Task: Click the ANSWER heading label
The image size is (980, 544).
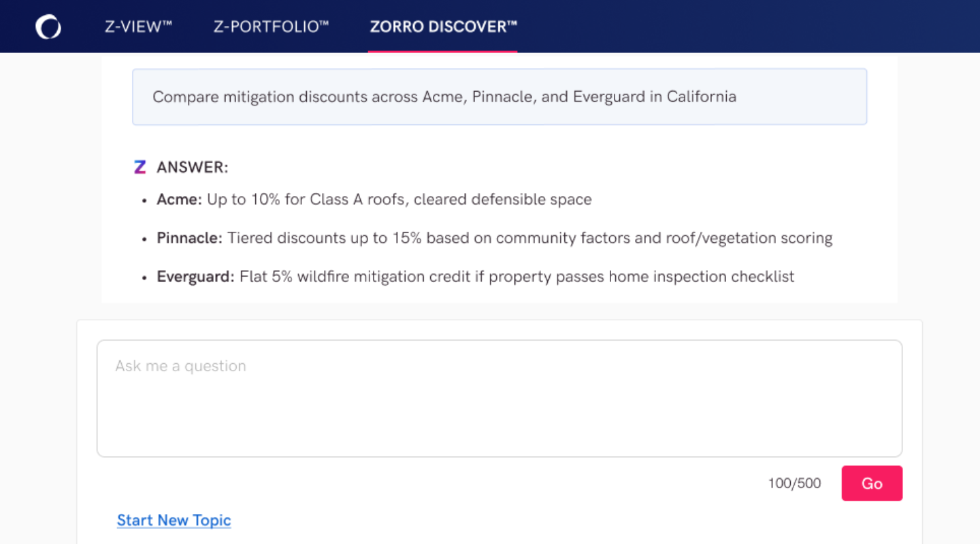Action: [193, 167]
